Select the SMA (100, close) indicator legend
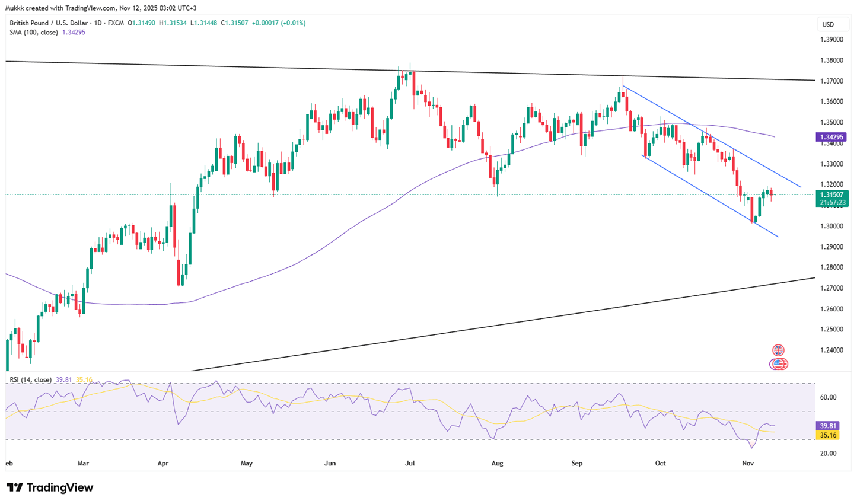Screen dimensions: 857x504 (33, 33)
